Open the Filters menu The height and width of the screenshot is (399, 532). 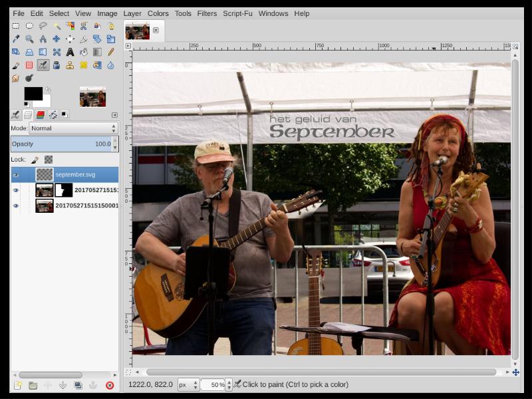pos(207,13)
